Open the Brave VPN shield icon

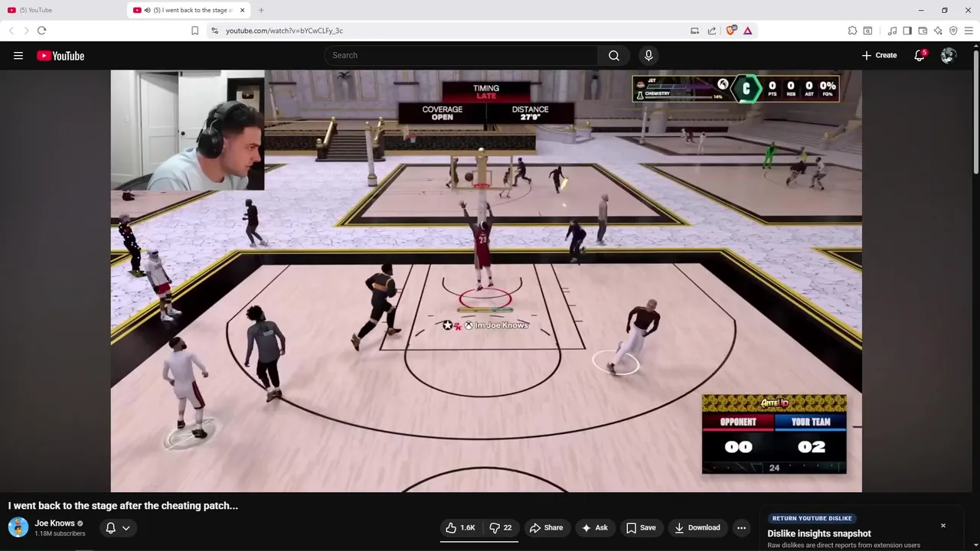click(953, 31)
